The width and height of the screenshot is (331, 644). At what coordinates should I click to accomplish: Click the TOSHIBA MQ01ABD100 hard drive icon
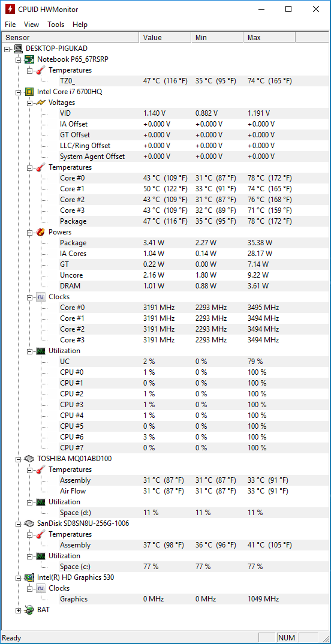[29, 458]
